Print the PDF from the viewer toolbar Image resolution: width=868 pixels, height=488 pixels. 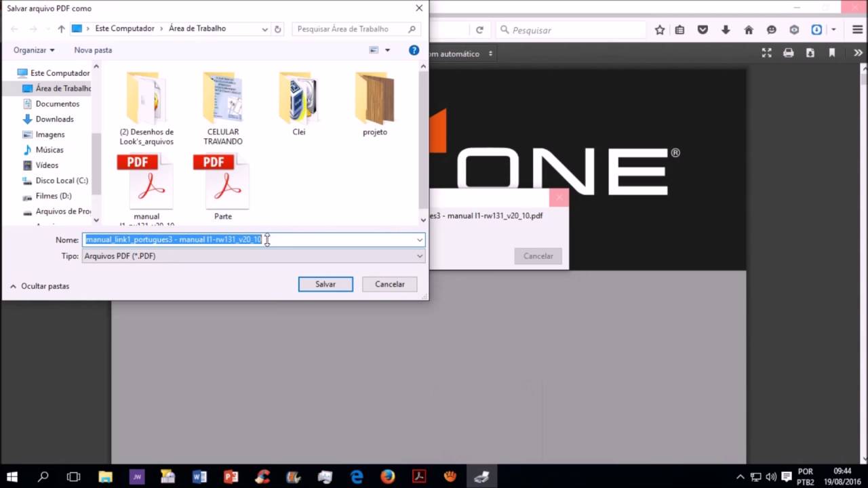point(789,53)
